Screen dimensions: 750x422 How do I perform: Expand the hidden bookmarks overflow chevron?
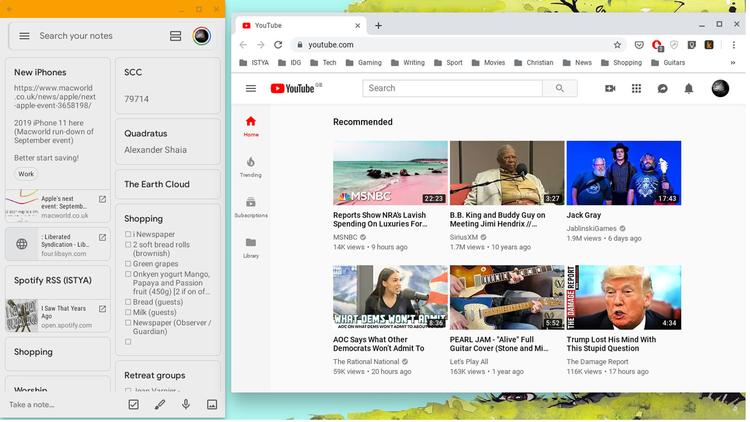pos(733,63)
